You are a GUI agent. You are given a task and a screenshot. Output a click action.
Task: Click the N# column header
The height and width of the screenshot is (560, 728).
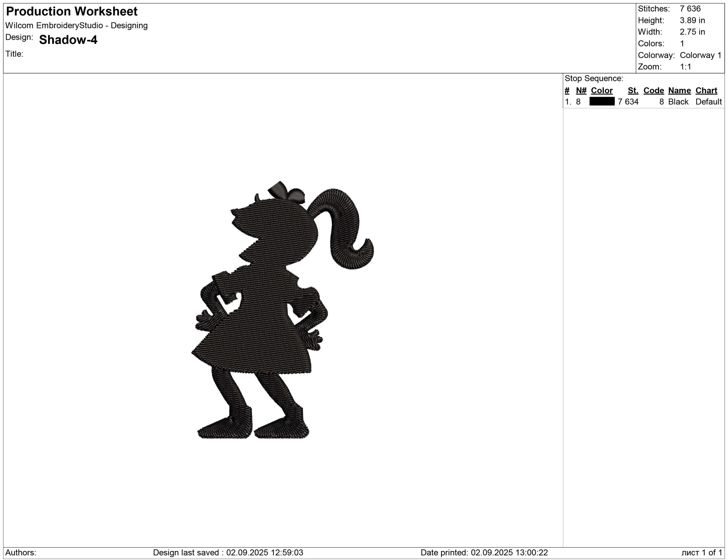coord(581,91)
